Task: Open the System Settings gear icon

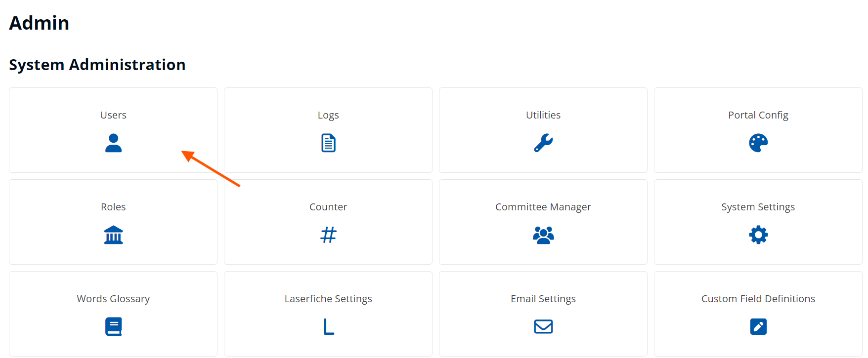Action: point(758,235)
